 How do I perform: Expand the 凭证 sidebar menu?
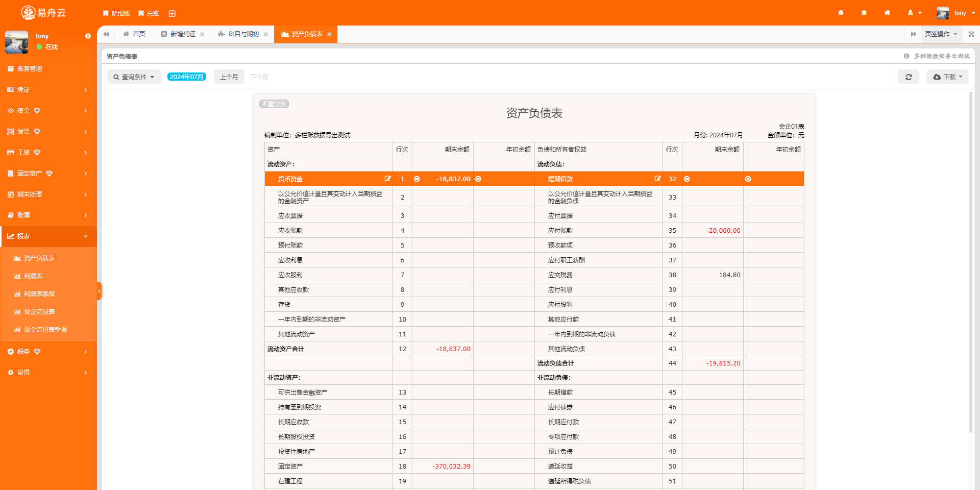[x=48, y=90]
